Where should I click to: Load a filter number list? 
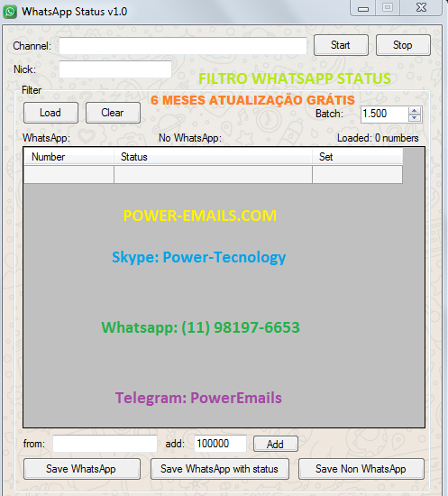click(50, 113)
